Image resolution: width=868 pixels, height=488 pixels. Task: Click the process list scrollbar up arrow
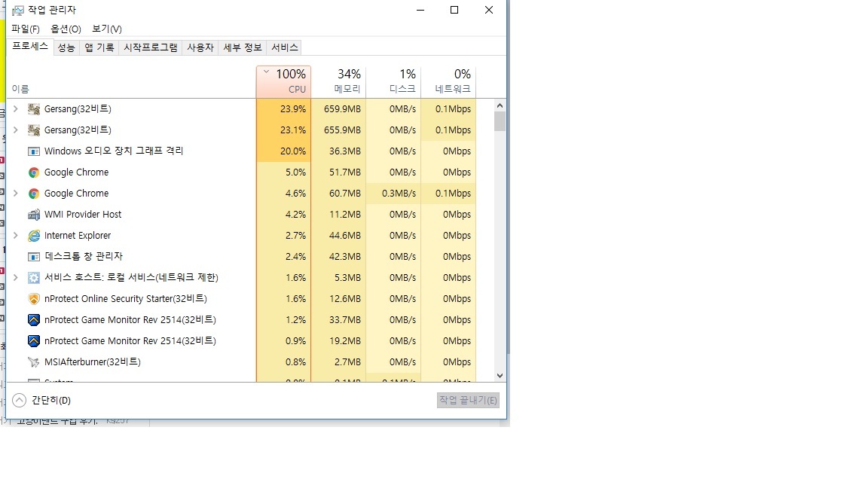(500, 105)
